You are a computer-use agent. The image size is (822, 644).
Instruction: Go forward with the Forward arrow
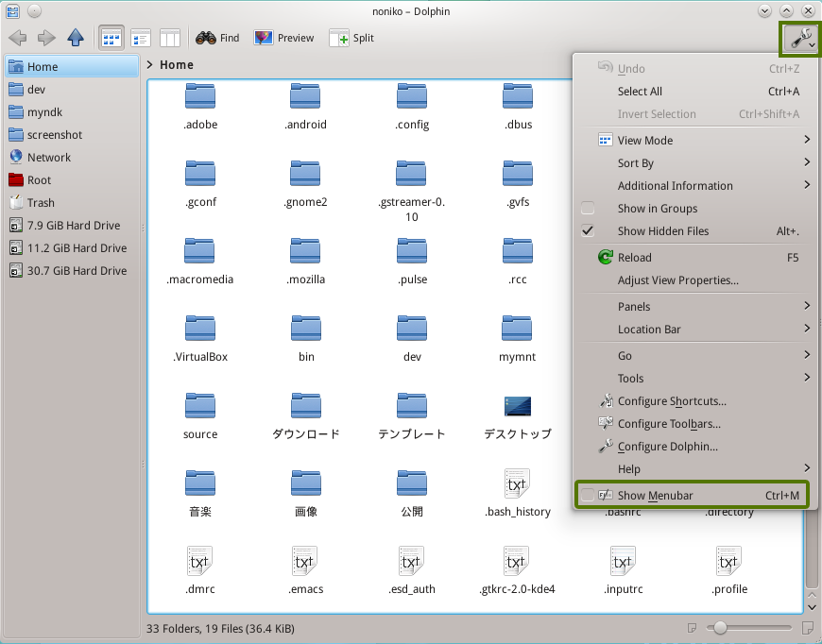coord(46,38)
